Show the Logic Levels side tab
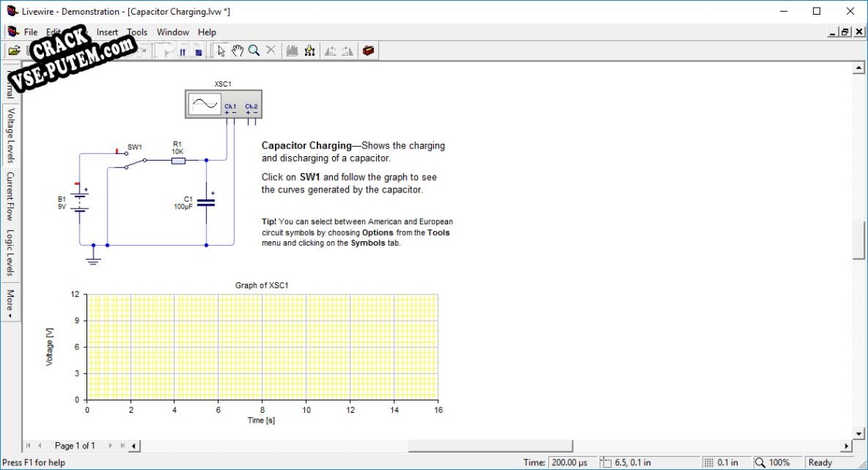The height and width of the screenshot is (470, 868). pos(10,253)
